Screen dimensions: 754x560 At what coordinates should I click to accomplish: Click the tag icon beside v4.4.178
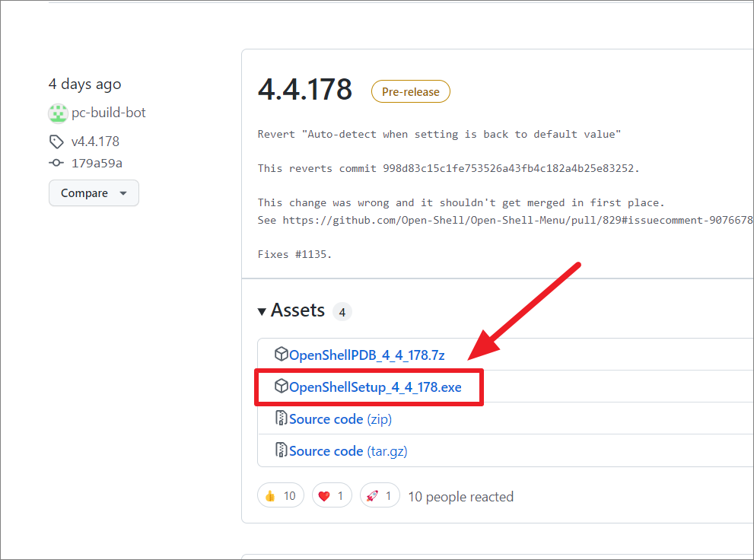pyautogui.click(x=56, y=142)
